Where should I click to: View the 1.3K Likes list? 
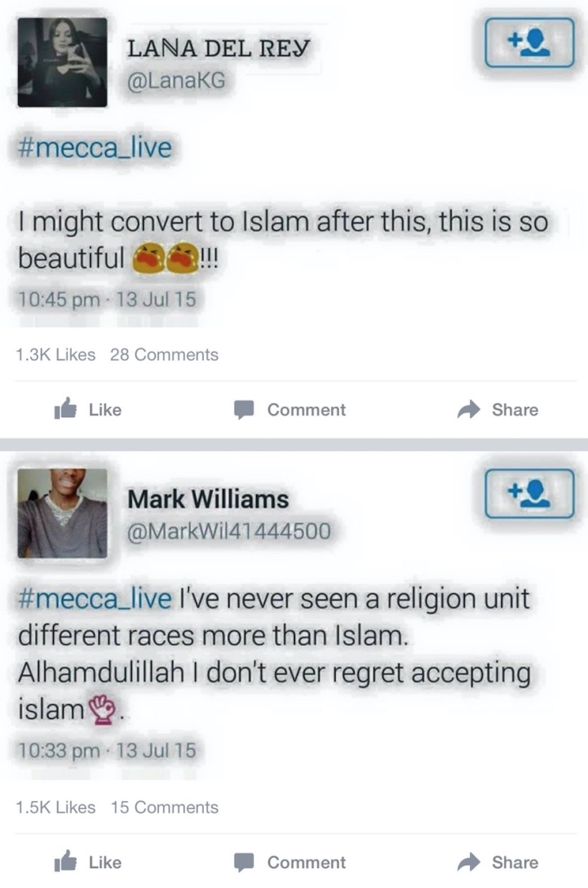[56, 355]
